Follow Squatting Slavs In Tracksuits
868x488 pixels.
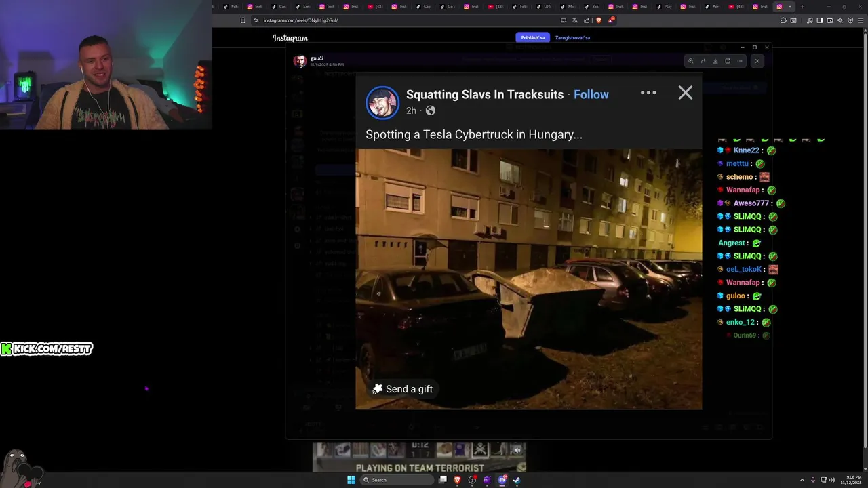(x=591, y=94)
